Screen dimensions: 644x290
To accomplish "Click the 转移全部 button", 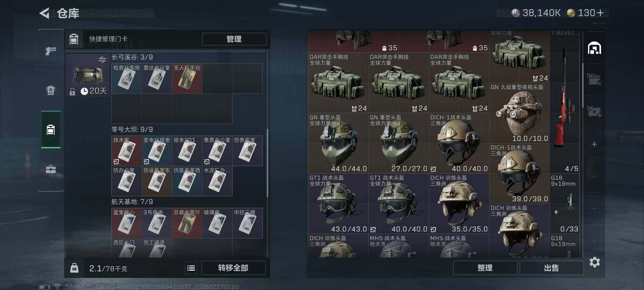I will (233, 268).
